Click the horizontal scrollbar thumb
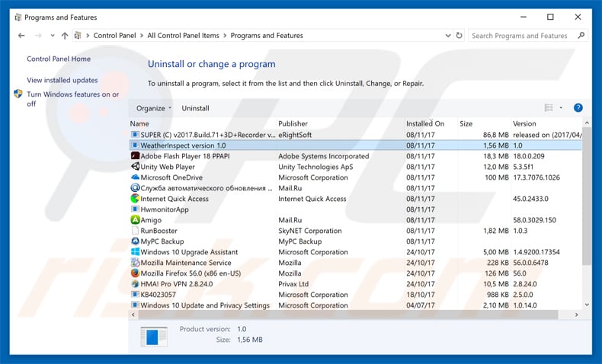The height and width of the screenshot is (364, 602). (347, 315)
